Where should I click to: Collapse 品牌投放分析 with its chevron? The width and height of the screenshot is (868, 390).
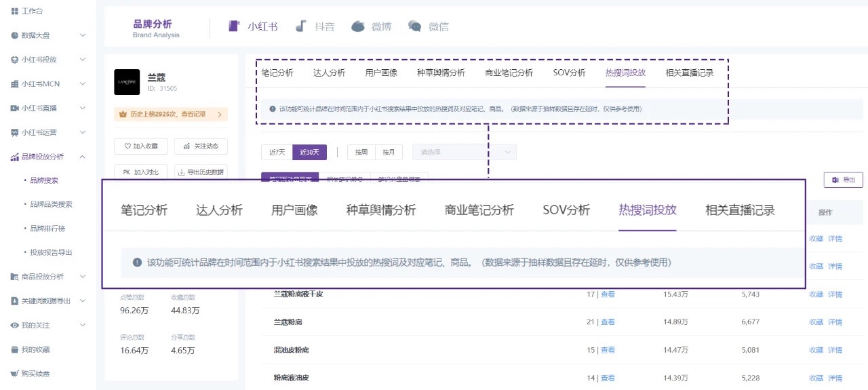point(83,157)
